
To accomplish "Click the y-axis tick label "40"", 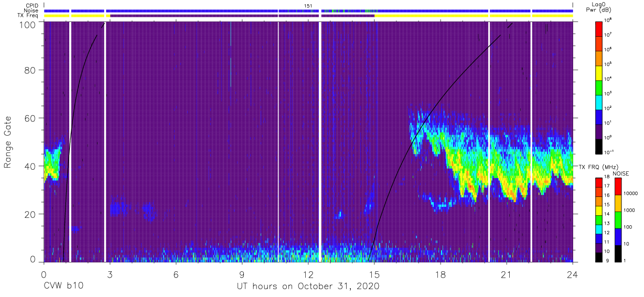I will click(x=30, y=167).
